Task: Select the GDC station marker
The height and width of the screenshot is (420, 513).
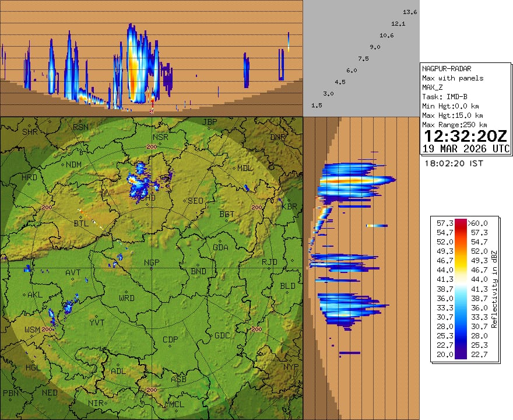Action: click(222, 329)
